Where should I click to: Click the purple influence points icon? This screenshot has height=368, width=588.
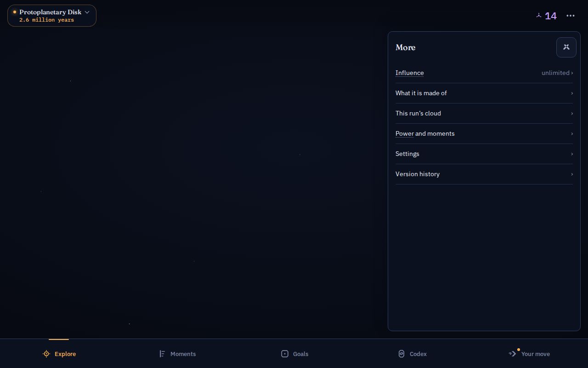539,16
